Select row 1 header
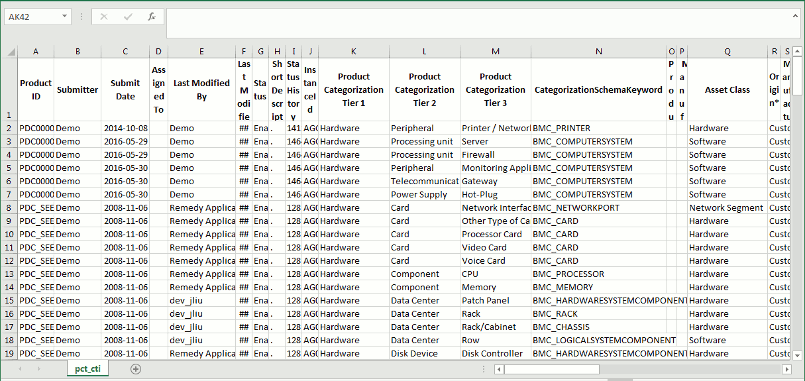This screenshot has width=805, height=381. pyautogui.click(x=9, y=90)
